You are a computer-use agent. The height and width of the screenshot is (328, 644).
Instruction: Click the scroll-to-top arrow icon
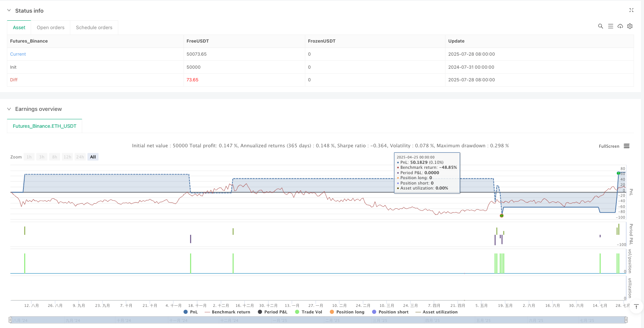pos(636,307)
